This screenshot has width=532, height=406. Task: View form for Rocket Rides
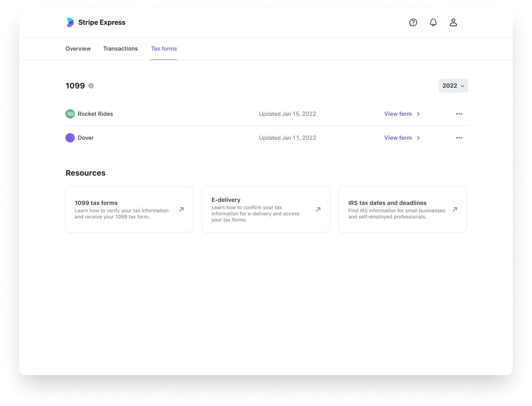402,114
